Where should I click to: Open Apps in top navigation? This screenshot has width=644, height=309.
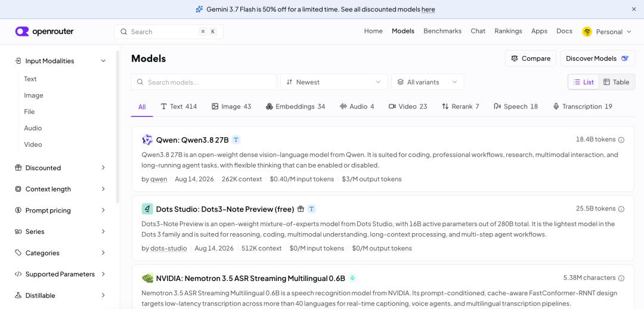tap(539, 31)
